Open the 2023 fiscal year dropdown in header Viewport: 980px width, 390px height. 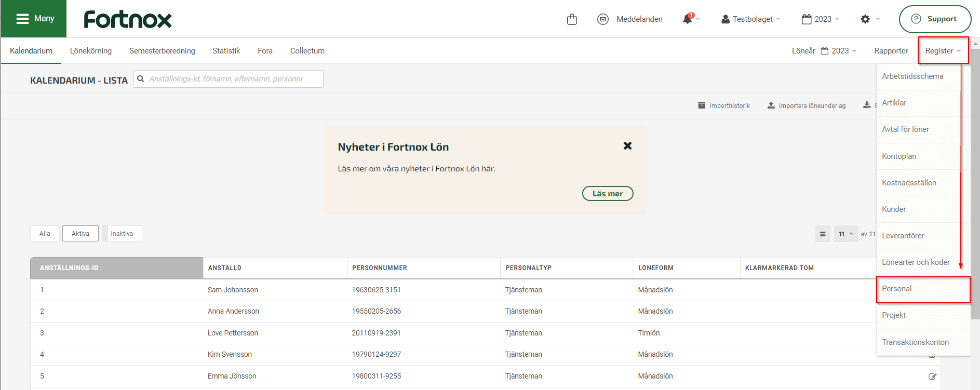coord(821,19)
